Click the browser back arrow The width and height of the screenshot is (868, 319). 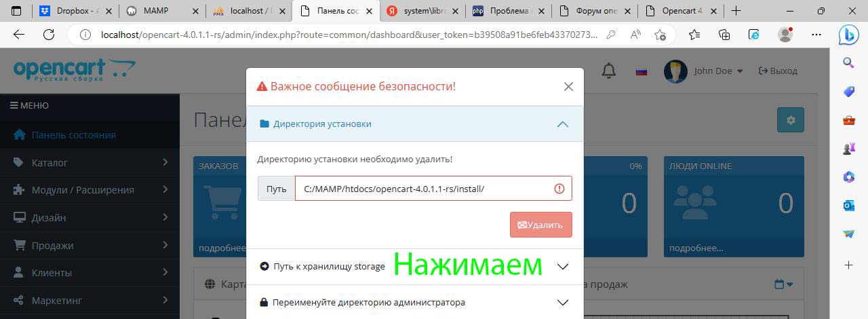(x=19, y=35)
